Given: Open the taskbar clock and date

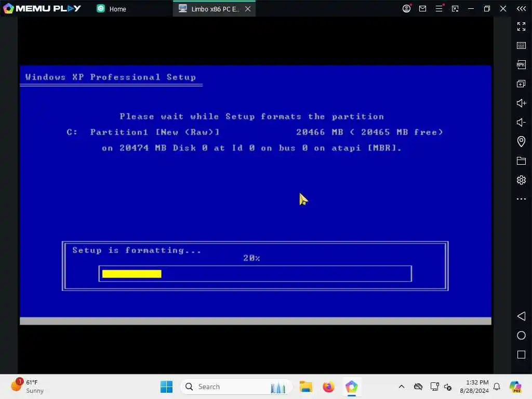Looking at the screenshot, I should point(474,387).
